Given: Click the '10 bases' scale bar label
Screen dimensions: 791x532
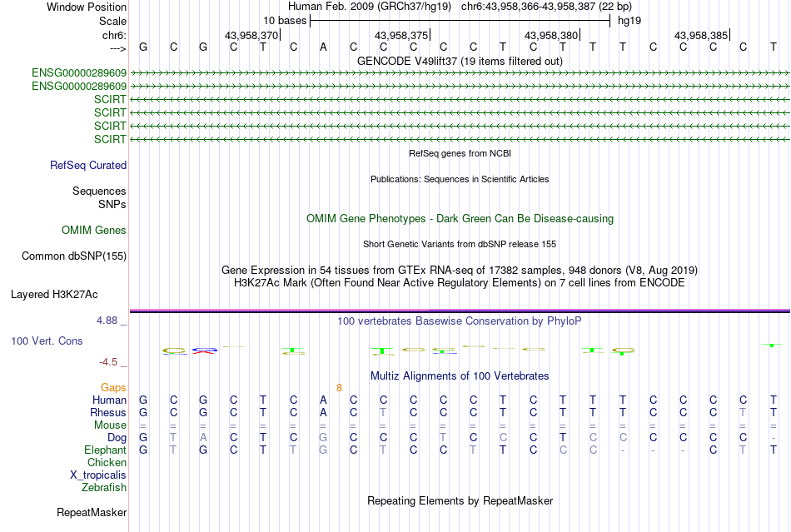Looking at the screenshot, I should pos(285,21).
